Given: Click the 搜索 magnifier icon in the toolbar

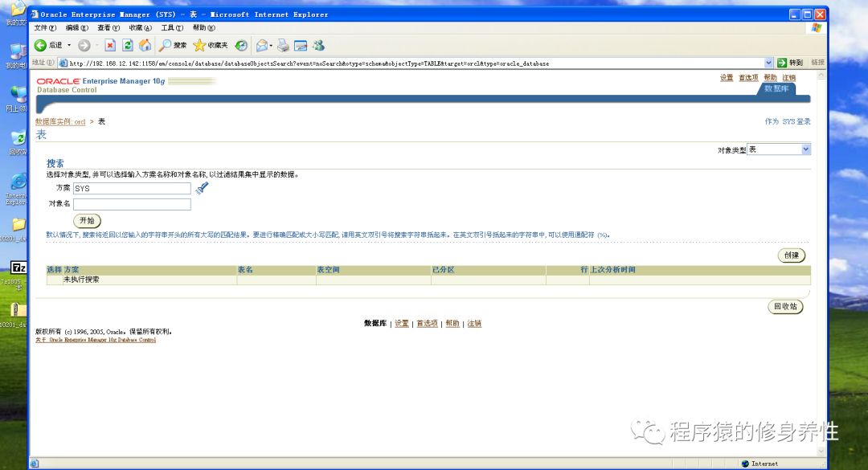Looking at the screenshot, I should [x=163, y=46].
